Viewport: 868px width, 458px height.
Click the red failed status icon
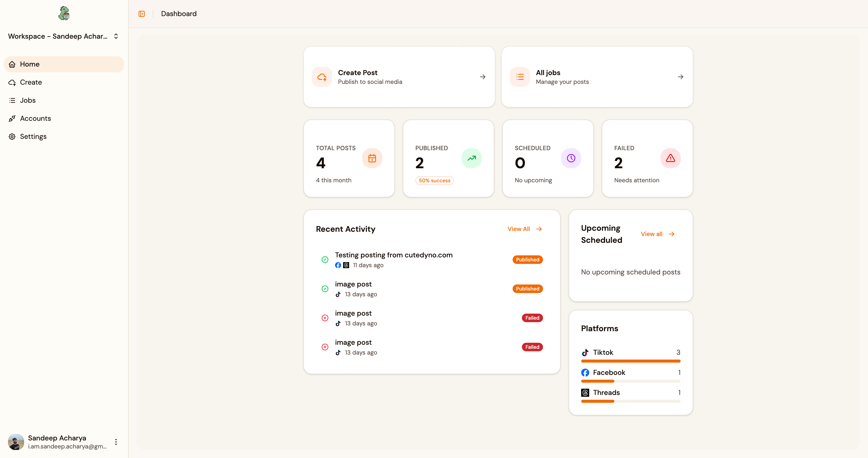[324, 318]
